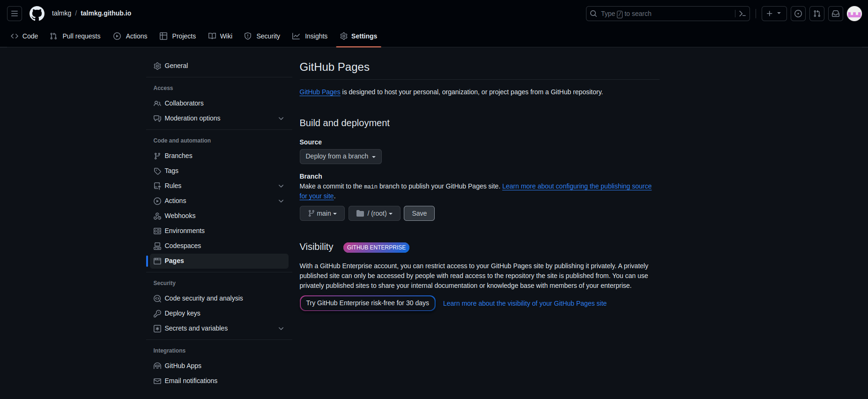
Task: Expand sidebar Actions chevron
Action: tap(281, 201)
